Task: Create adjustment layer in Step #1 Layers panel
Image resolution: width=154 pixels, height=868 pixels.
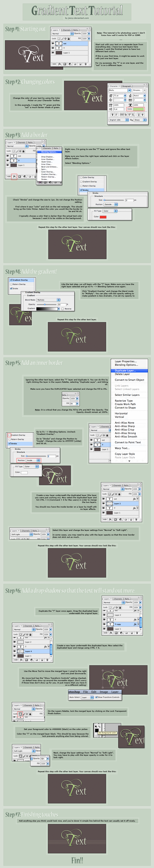Action: click(70, 64)
